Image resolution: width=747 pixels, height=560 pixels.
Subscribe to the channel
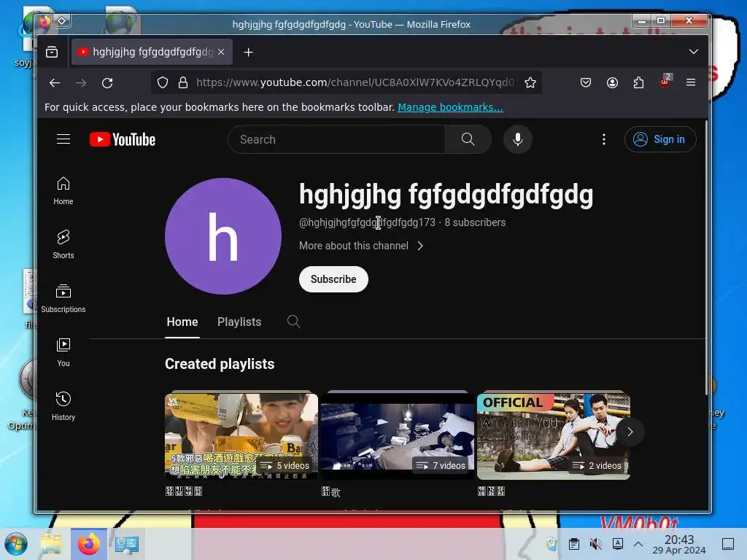[333, 279]
